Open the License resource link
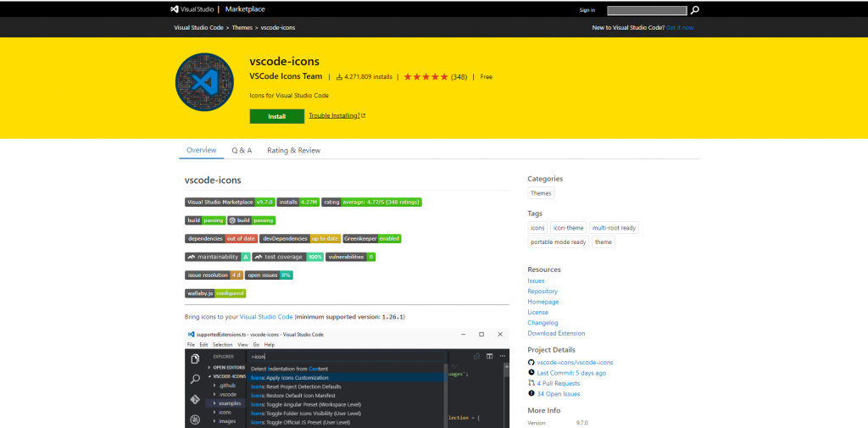 (x=538, y=312)
